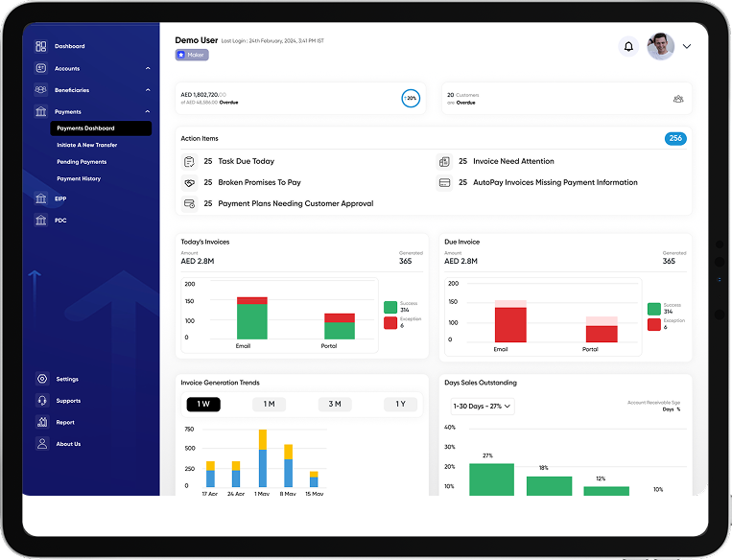Expand the user profile chevron
The image size is (732, 560).
(x=687, y=46)
